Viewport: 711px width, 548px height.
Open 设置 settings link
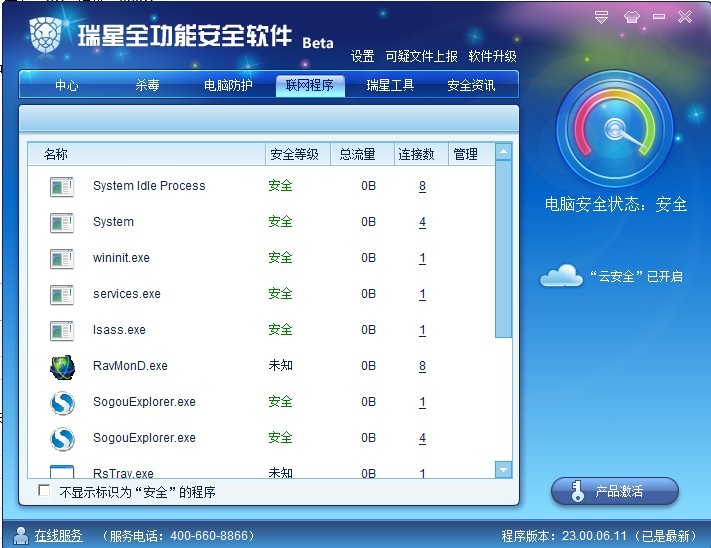362,56
